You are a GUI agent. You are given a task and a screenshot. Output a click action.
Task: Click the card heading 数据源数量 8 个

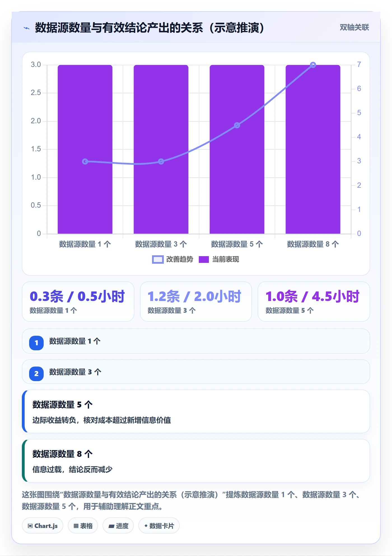pyautogui.click(x=62, y=454)
